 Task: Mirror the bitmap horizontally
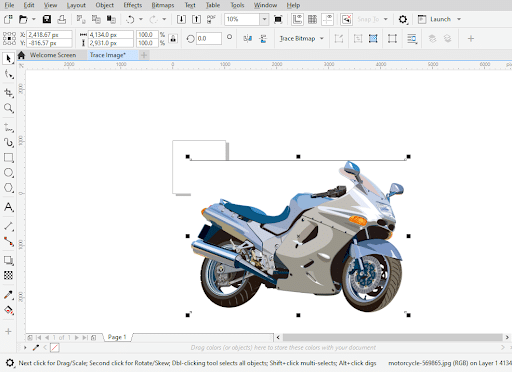tap(248, 39)
